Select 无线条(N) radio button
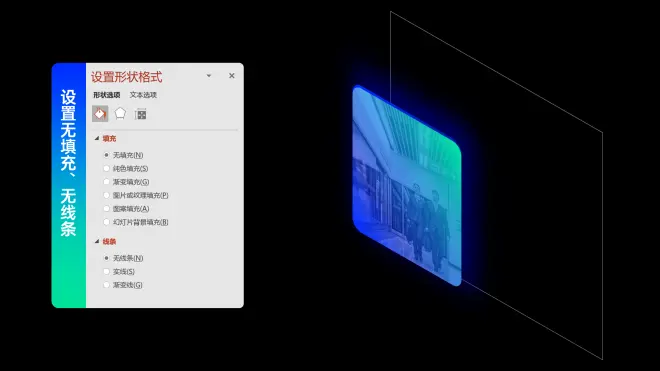 tap(106, 258)
